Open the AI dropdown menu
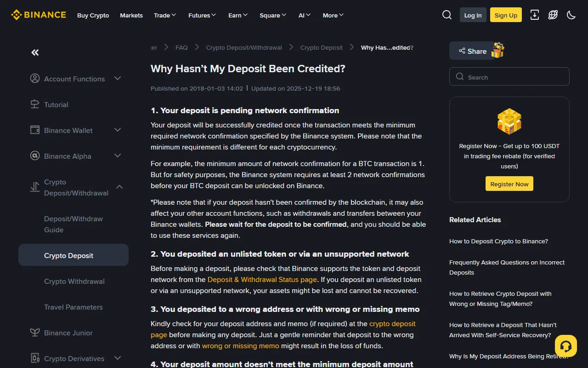The image size is (588, 368). pyautogui.click(x=305, y=15)
